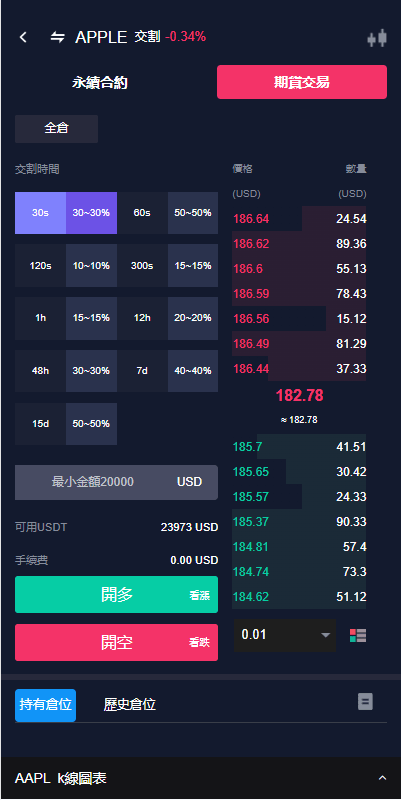Focus the minimum amount 20000 input field
Screen dimensions: 401x800
pos(116,482)
